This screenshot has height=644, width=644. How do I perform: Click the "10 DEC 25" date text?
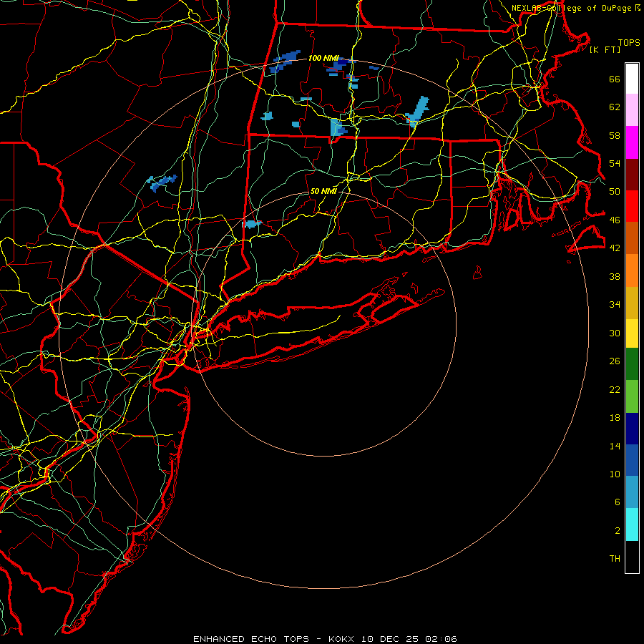tap(390, 639)
